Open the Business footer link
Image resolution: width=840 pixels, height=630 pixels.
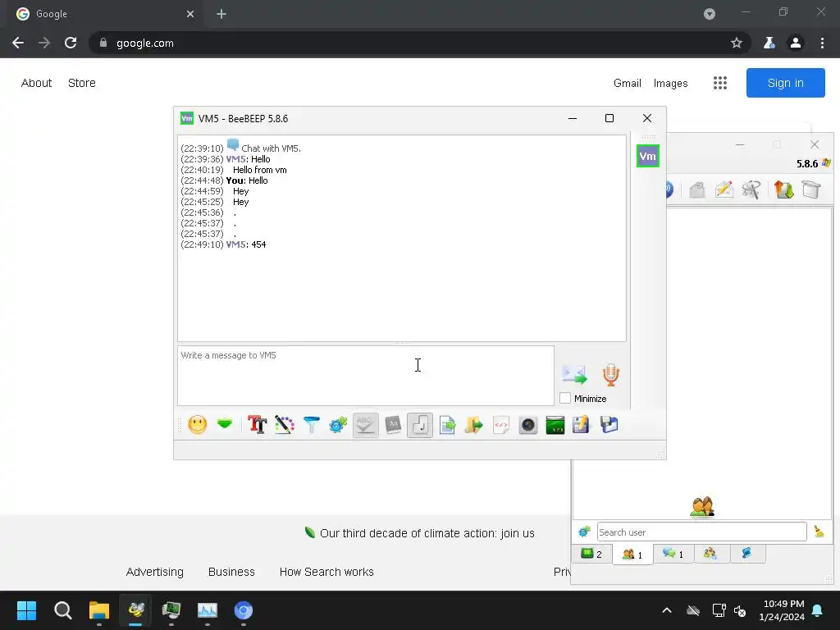pos(231,572)
